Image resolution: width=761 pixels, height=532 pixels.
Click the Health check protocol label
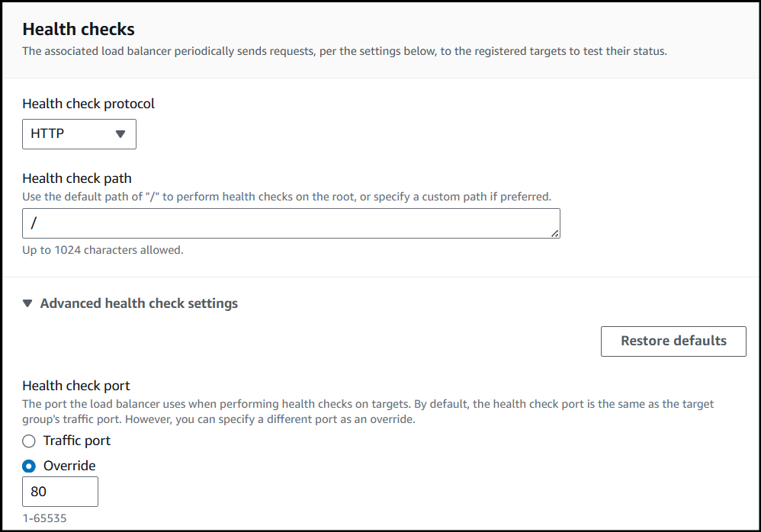tap(88, 104)
